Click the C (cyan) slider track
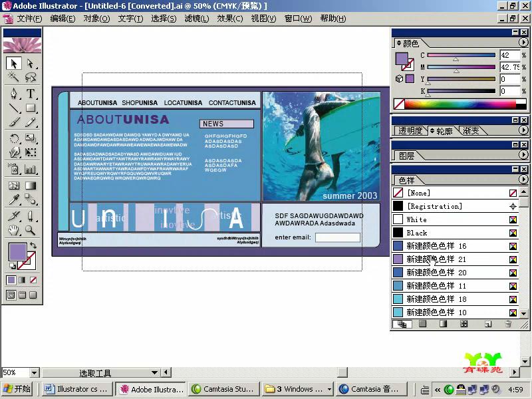The image size is (532, 399). 461,55
